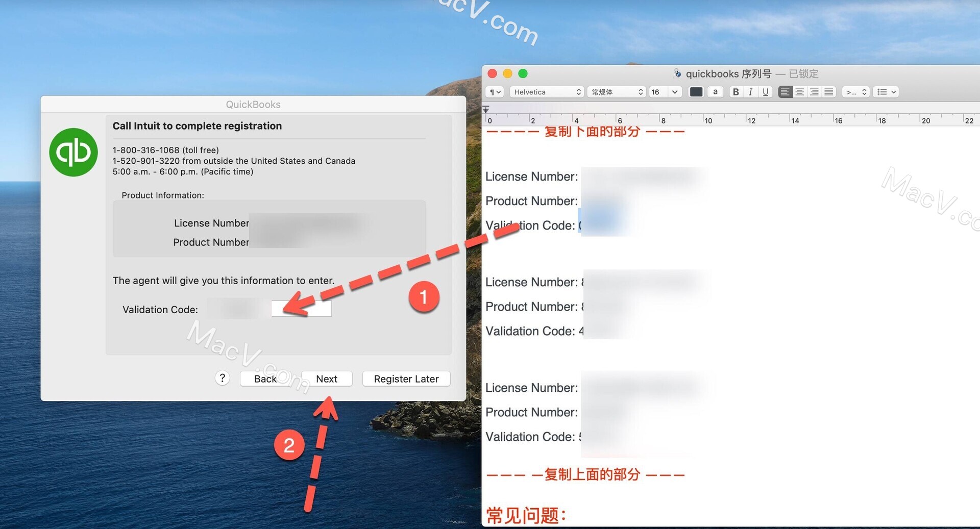Close the TextEdit quickbooks window
Image resolution: width=980 pixels, height=529 pixels.
(x=493, y=73)
